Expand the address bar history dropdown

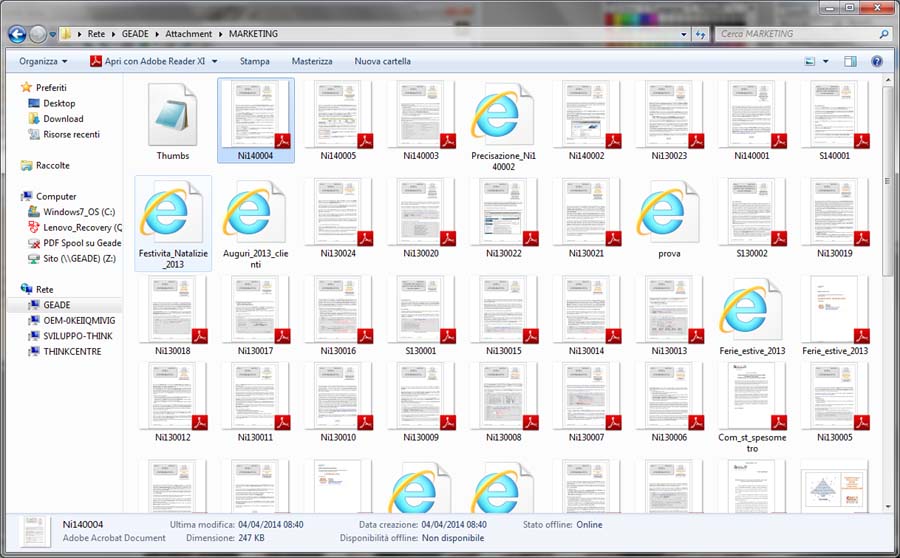click(685, 34)
